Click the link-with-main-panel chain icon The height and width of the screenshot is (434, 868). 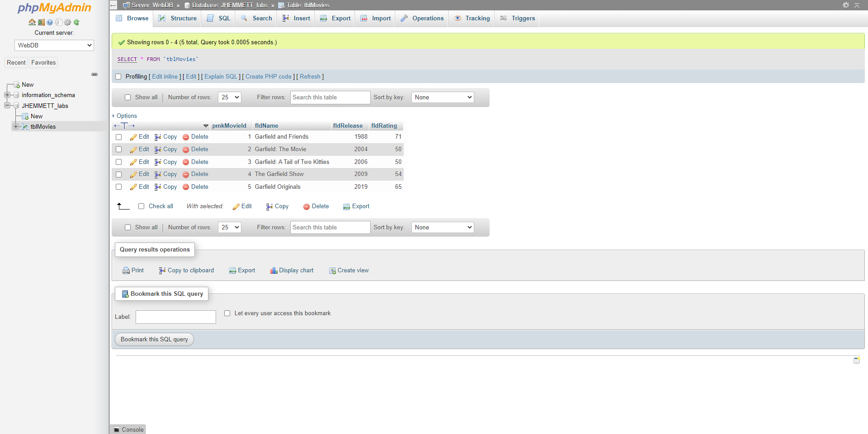coord(94,75)
